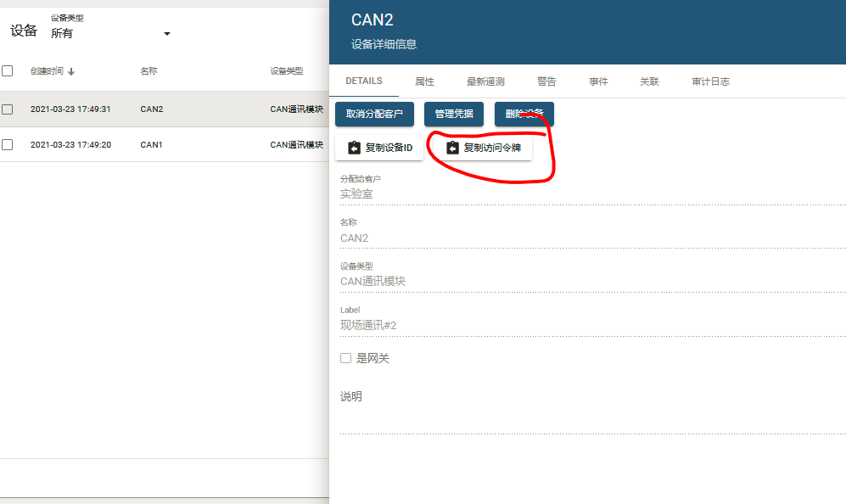Check the CAN1 row checkbox
Image resolution: width=846 pixels, height=504 pixels.
(x=8, y=144)
